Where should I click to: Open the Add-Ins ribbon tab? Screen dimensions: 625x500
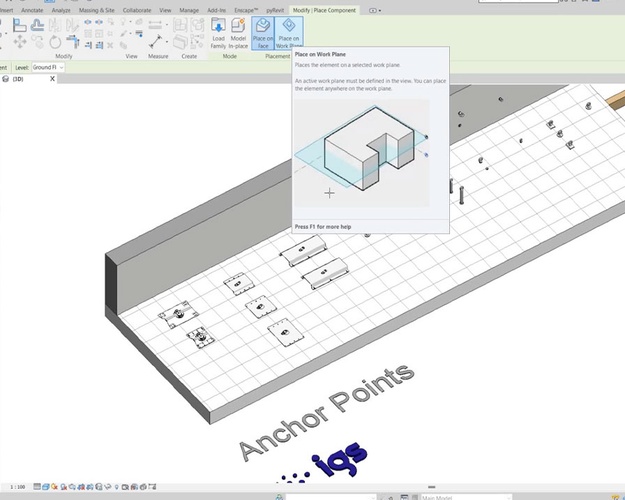(216, 10)
